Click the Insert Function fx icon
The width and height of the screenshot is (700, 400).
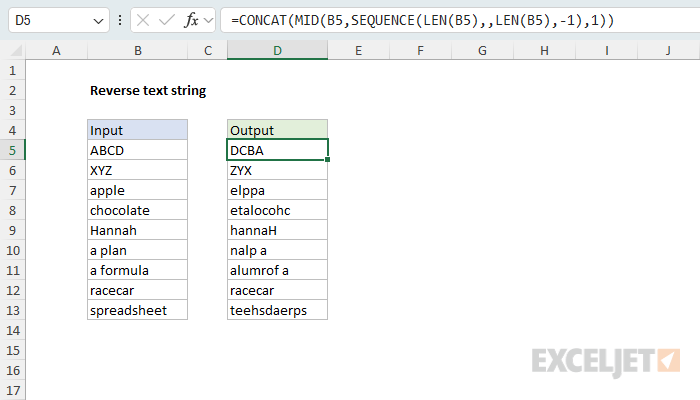point(192,20)
